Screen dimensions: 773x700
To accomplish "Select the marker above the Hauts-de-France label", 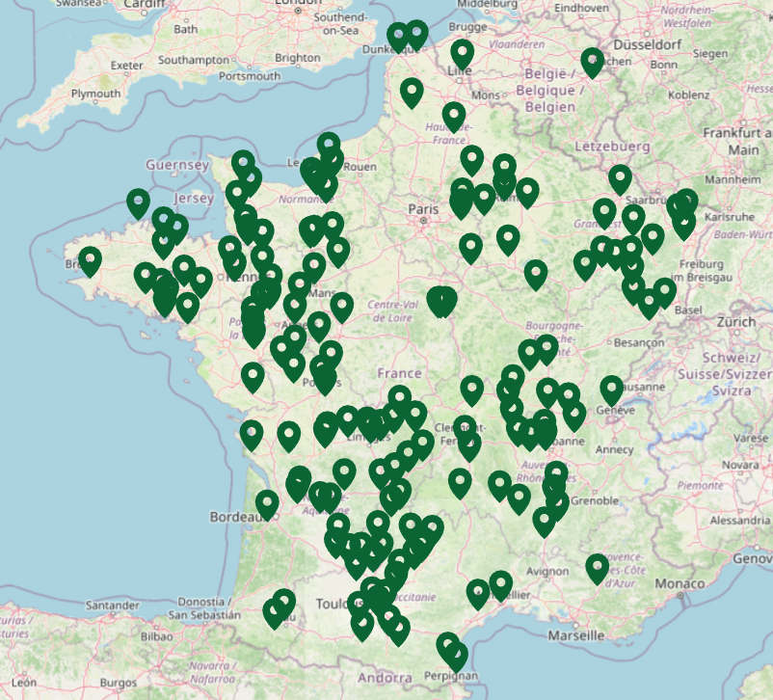I will 454,117.
